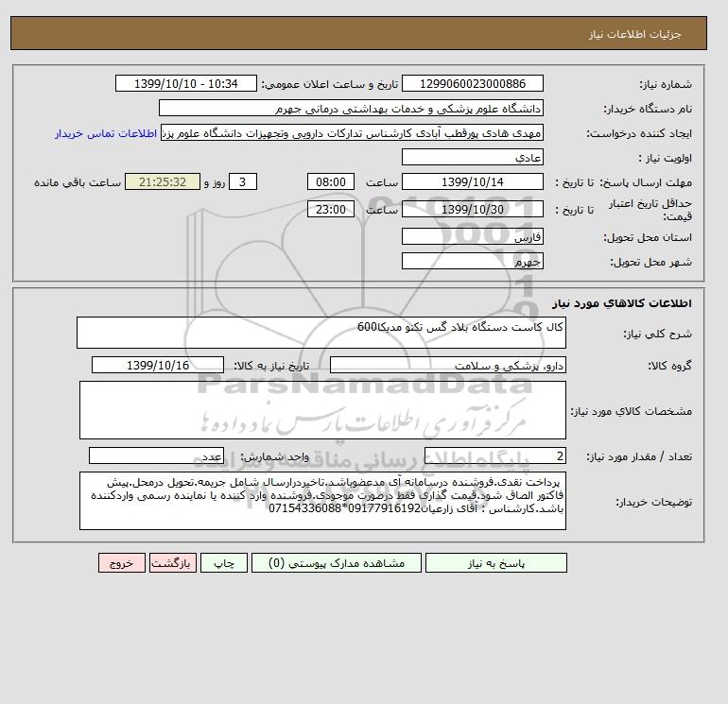Click the quantity field showing 2
The height and width of the screenshot is (704, 728).
coord(494,456)
